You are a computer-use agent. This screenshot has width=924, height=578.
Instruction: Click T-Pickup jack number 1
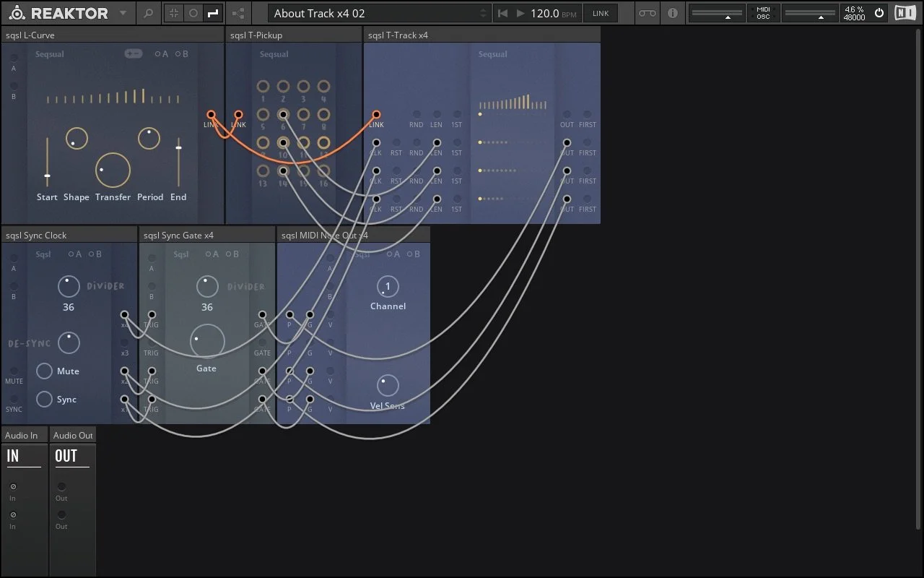point(263,87)
